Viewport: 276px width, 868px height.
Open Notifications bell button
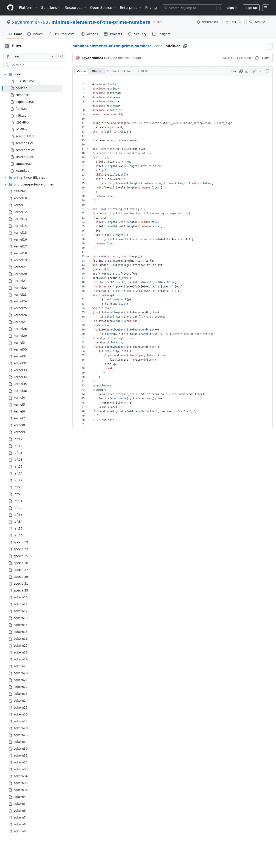pyautogui.click(x=207, y=22)
